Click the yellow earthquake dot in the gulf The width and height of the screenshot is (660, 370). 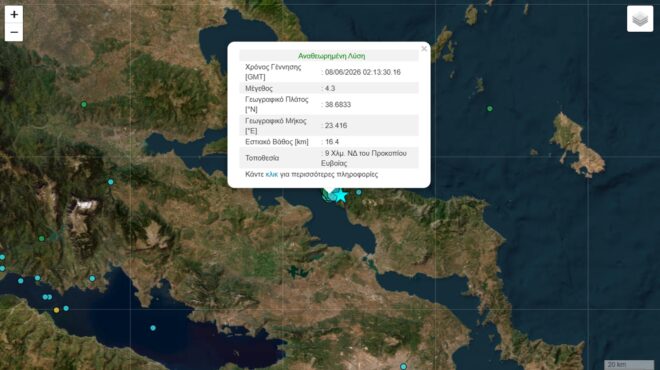point(56,310)
